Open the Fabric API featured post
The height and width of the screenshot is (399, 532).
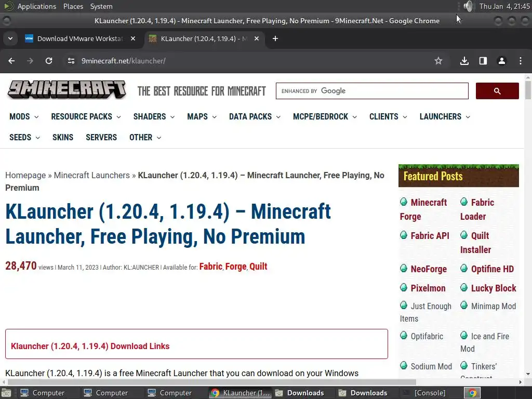(430, 235)
